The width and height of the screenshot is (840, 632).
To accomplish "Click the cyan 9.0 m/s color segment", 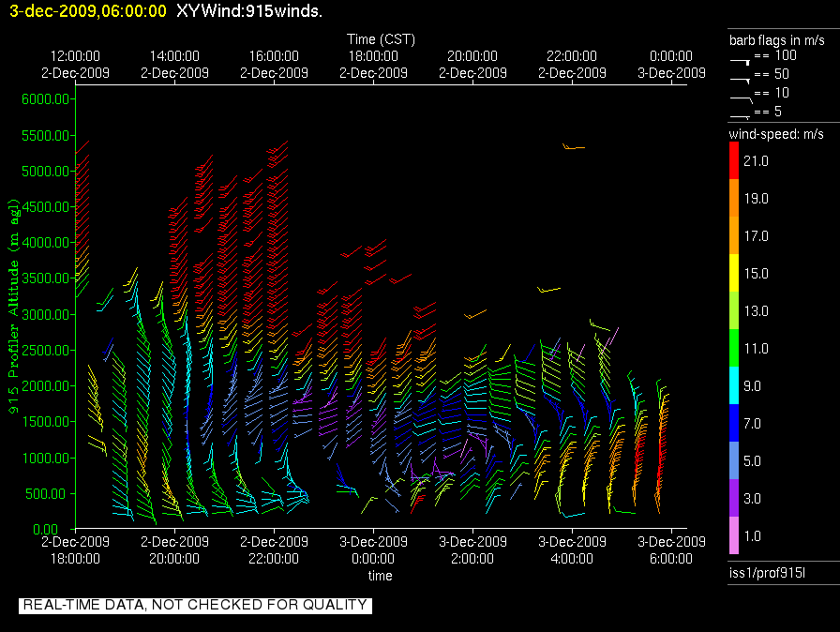I will pyautogui.click(x=734, y=385).
